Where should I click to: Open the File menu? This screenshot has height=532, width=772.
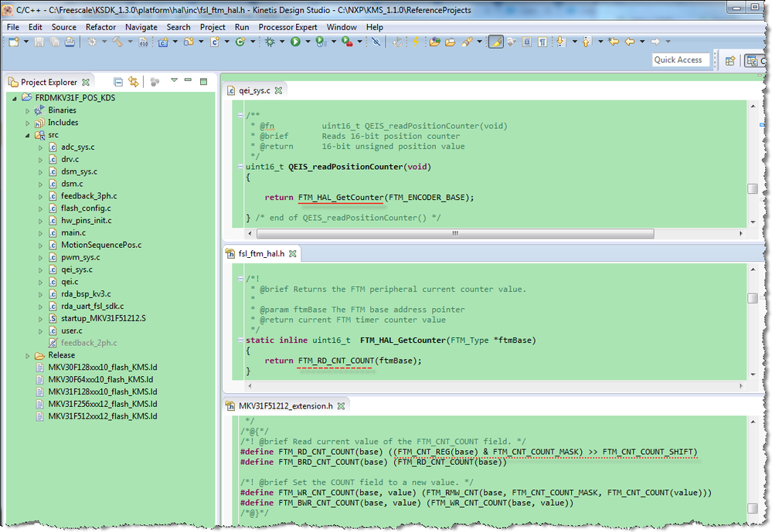click(x=13, y=27)
